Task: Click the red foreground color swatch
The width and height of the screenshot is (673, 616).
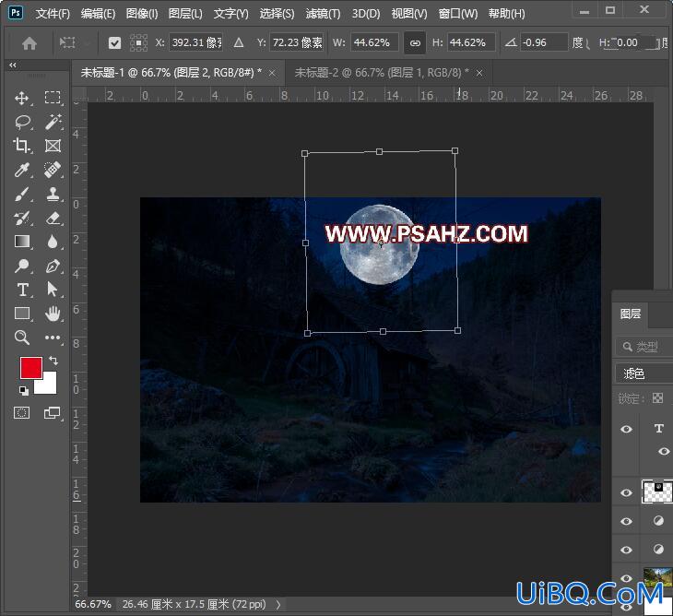Action: pyautogui.click(x=31, y=368)
